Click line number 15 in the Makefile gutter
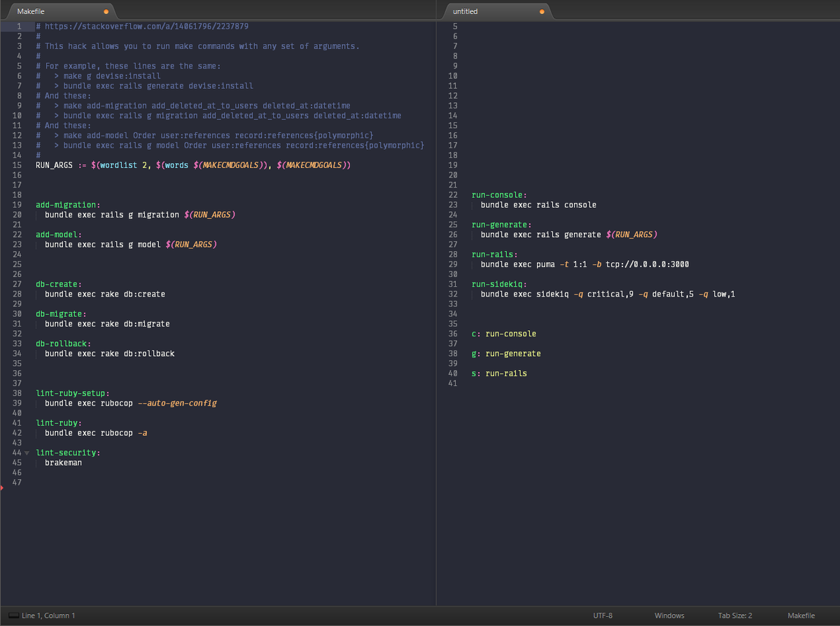The width and height of the screenshot is (840, 626). tap(17, 165)
